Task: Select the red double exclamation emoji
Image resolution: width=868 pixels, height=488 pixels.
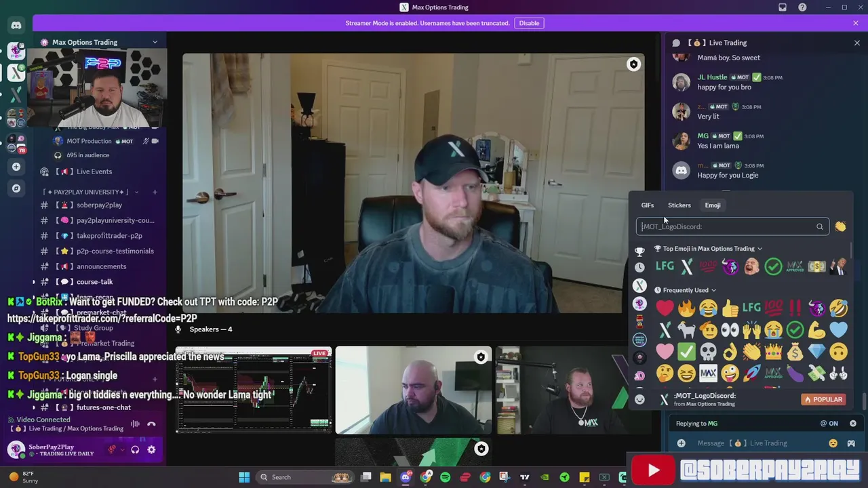Action: pos(795,308)
